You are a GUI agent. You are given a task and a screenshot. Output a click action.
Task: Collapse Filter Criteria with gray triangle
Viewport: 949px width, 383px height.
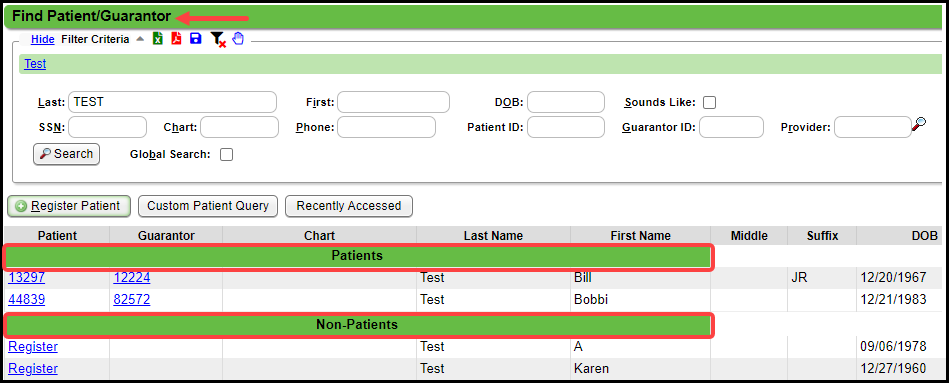(140, 39)
